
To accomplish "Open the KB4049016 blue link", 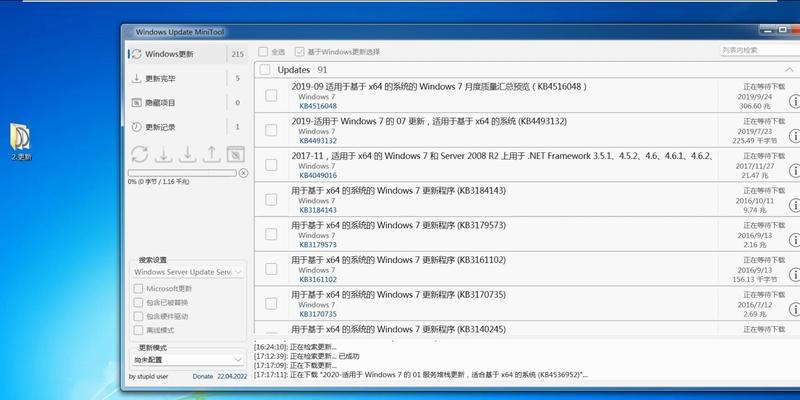I will point(318,176).
